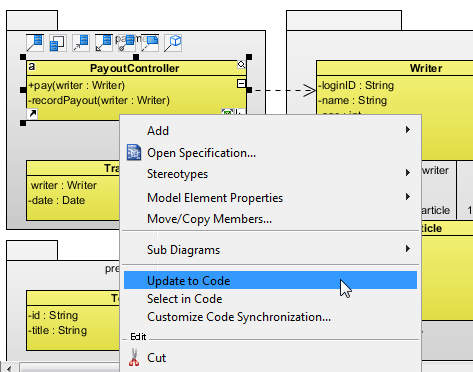Click the anchor-to-note resource icon
The width and height of the screenshot is (473, 372).
150,43
